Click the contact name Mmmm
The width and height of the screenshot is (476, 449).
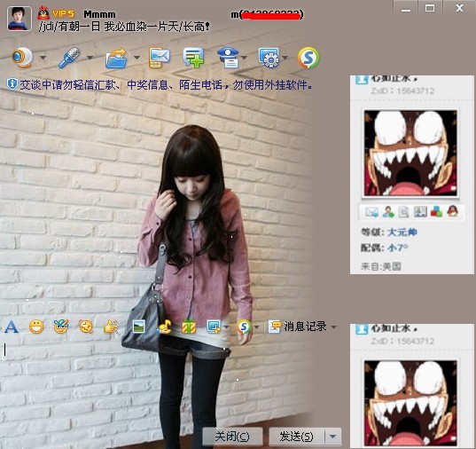click(x=99, y=14)
